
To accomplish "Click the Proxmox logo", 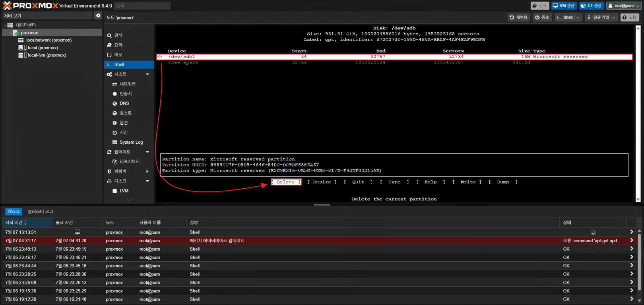I will click(x=30, y=6).
